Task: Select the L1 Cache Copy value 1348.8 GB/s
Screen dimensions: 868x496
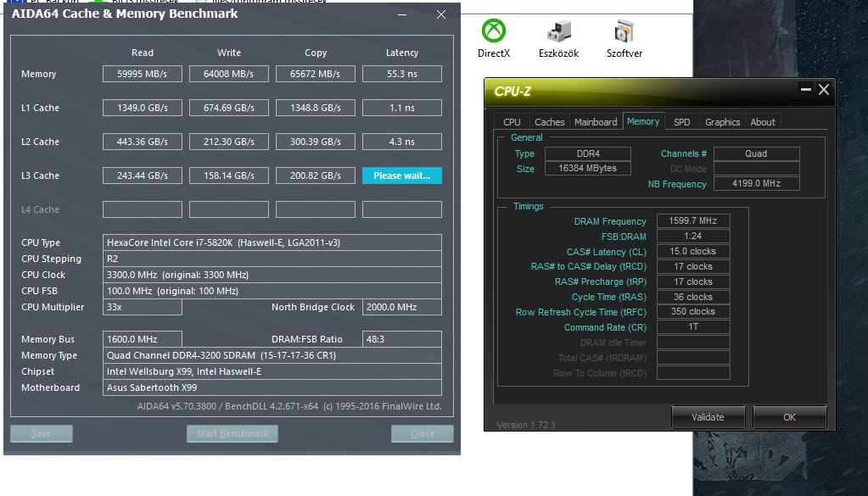Action: [x=316, y=108]
